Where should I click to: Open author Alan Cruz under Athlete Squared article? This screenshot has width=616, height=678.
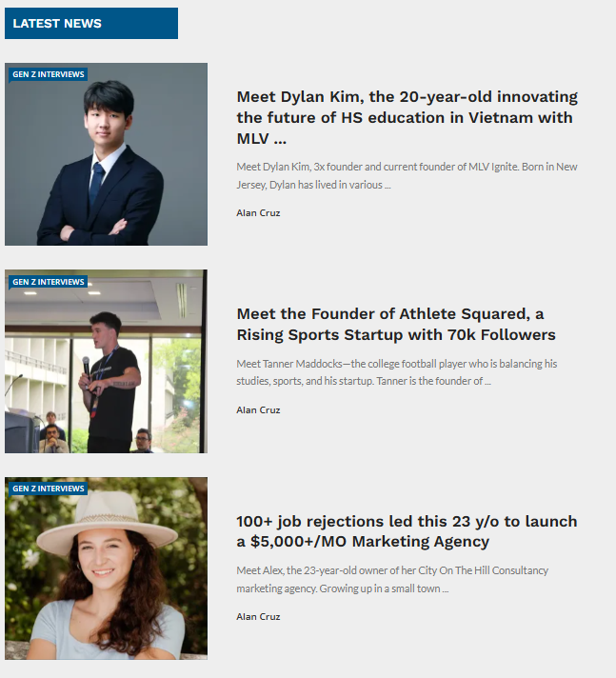click(x=258, y=409)
